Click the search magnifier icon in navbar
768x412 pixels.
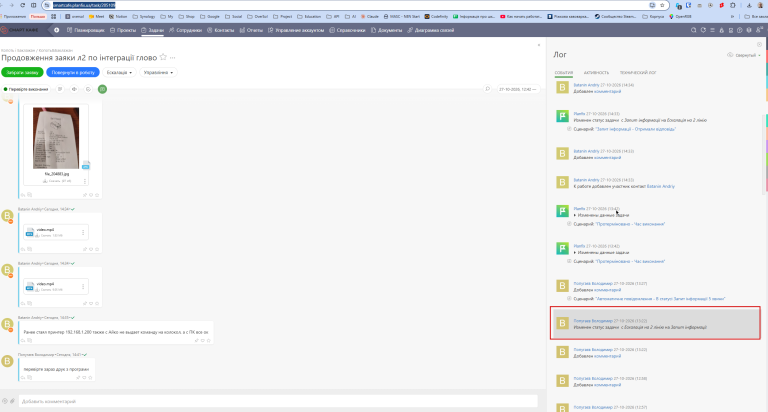click(x=694, y=30)
